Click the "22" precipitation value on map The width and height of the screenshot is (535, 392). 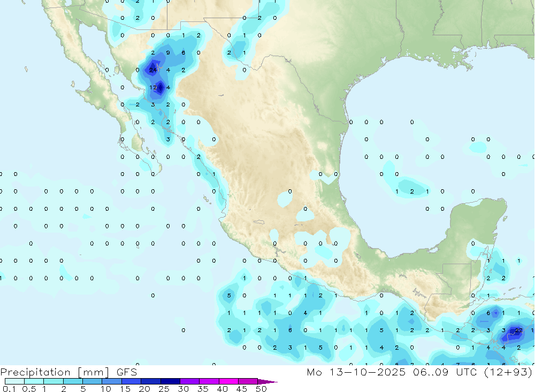point(518,330)
